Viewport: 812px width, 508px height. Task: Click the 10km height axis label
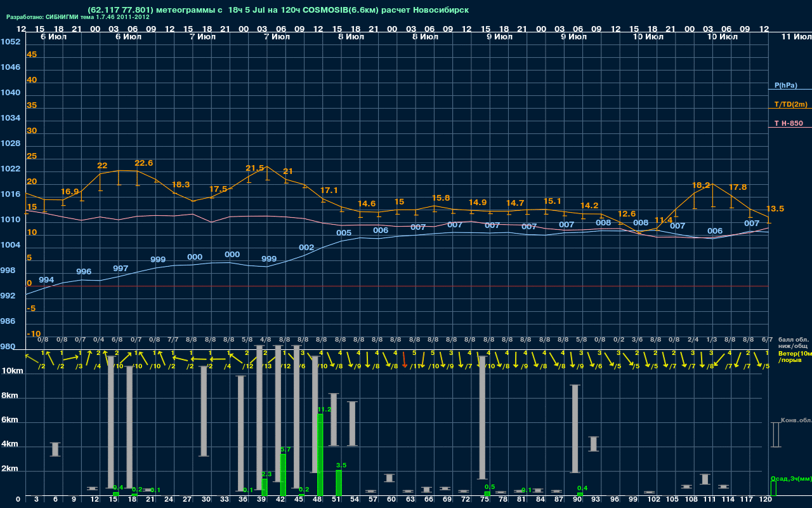(13, 370)
